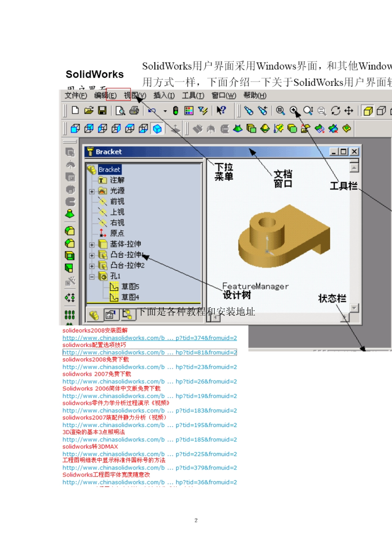Click the Open file folder icon
This screenshot has height=555, width=392.
click(x=89, y=110)
